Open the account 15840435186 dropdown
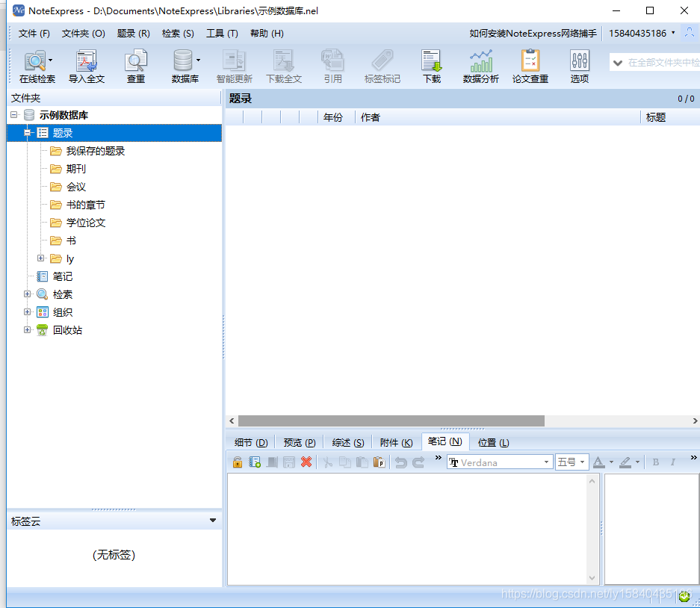Image resolution: width=700 pixels, height=608 pixels. tap(673, 32)
